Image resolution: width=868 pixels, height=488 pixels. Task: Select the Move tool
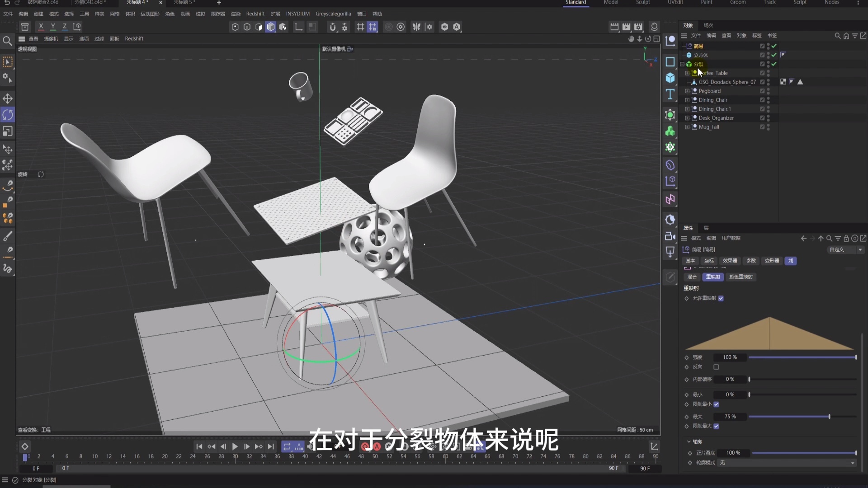click(x=7, y=98)
